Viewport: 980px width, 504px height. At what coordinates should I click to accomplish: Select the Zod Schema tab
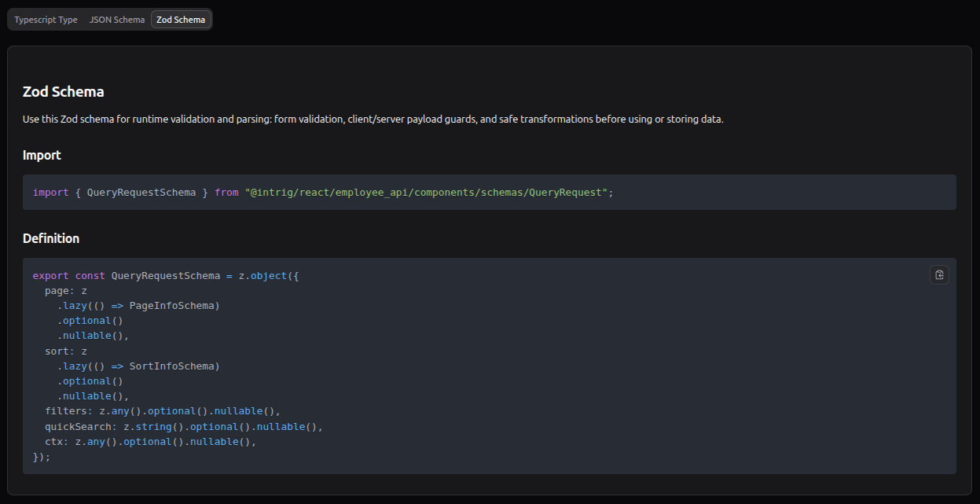(x=181, y=20)
